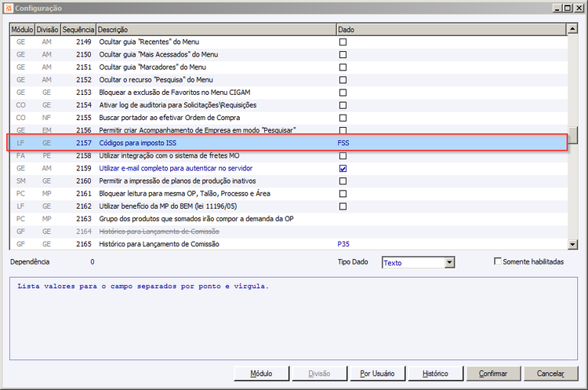
Task: Uncheck Utilizar e-mail completo para autenticar checkbox
Action: pyautogui.click(x=343, y=169)
